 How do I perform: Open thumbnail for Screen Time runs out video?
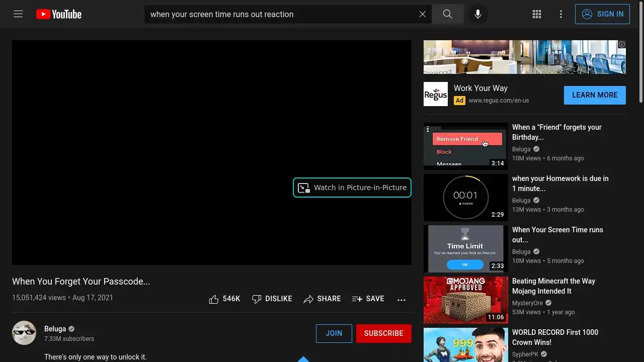(x=466, y=249)
